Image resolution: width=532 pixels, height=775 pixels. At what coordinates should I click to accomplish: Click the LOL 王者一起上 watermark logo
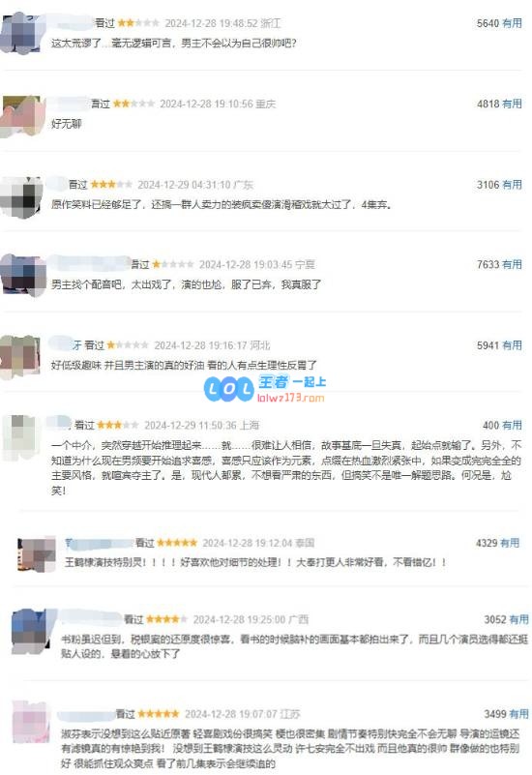point(265,388)
